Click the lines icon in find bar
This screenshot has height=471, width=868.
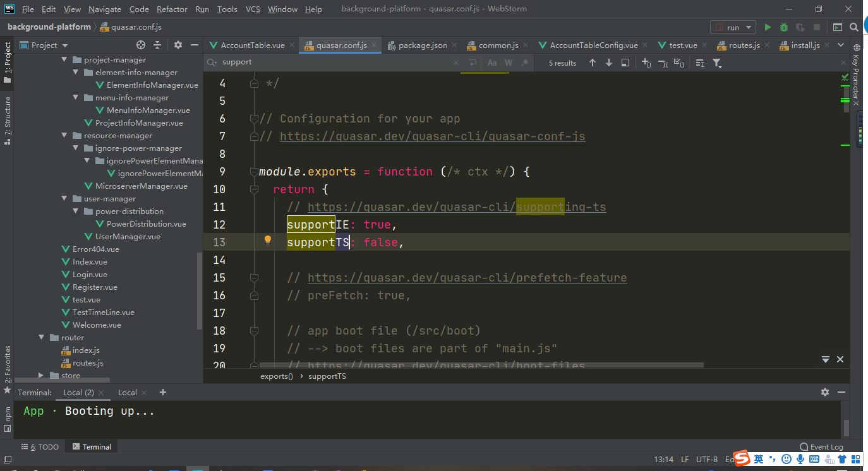[700, 63]
